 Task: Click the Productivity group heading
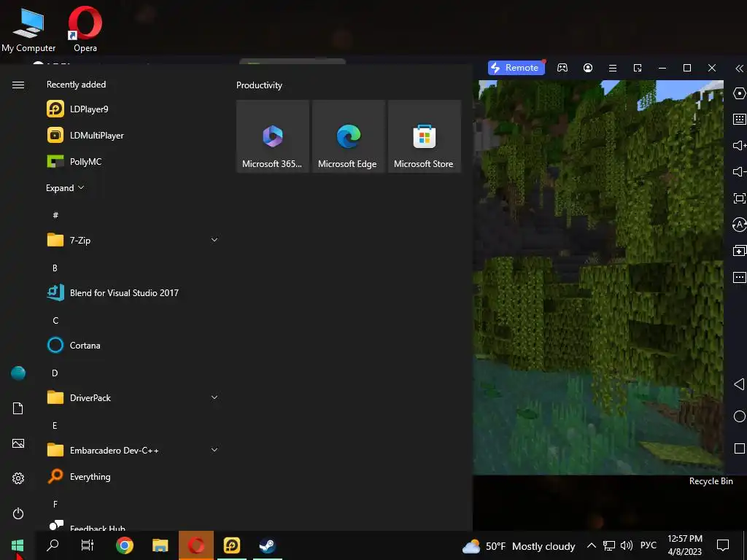click(259, 85)
